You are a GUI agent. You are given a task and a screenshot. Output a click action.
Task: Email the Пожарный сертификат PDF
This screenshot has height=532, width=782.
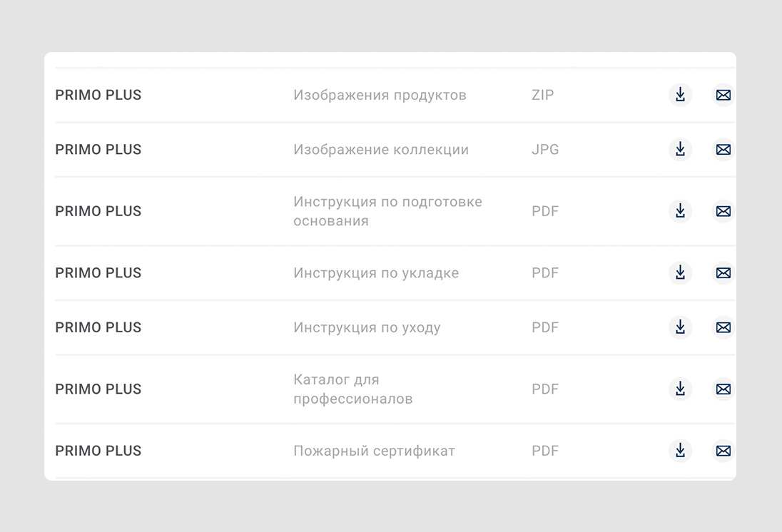click(723, 451)
